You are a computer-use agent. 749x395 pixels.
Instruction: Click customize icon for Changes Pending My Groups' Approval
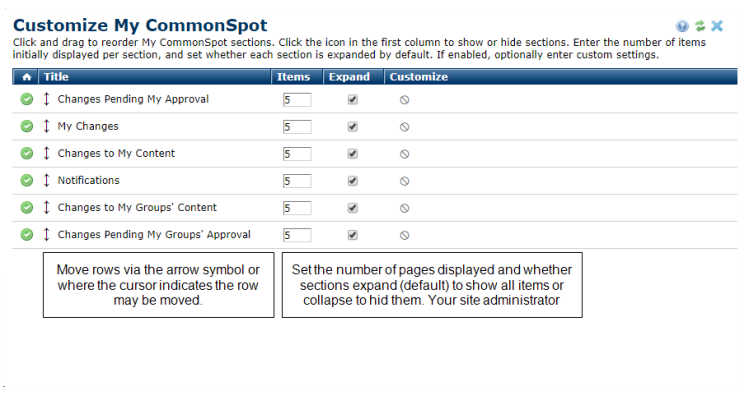405,235
